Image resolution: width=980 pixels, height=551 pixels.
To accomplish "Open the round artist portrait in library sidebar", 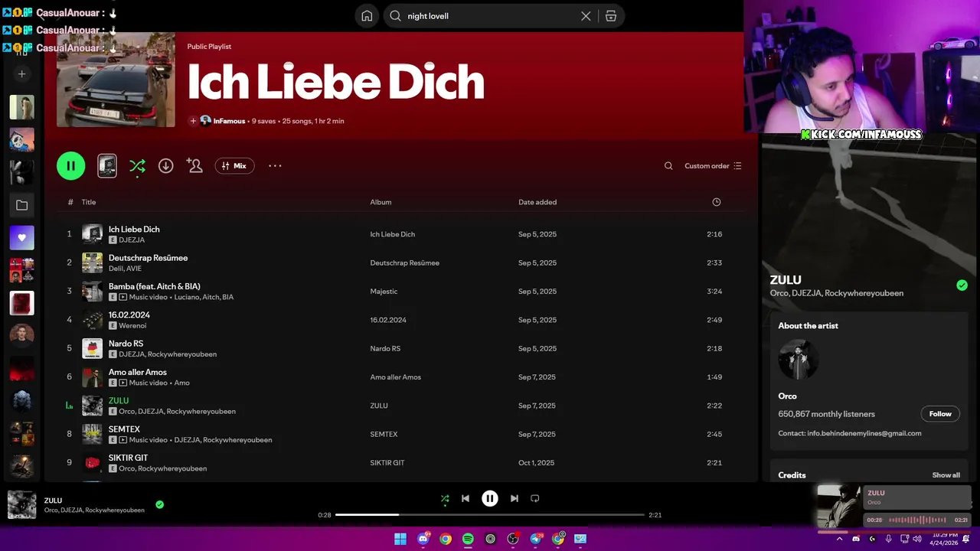I will point(21,335).
